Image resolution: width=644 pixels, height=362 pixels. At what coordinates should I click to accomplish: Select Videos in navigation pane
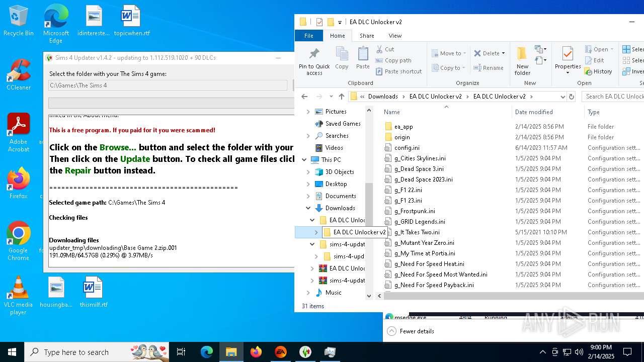click(334, 148)
